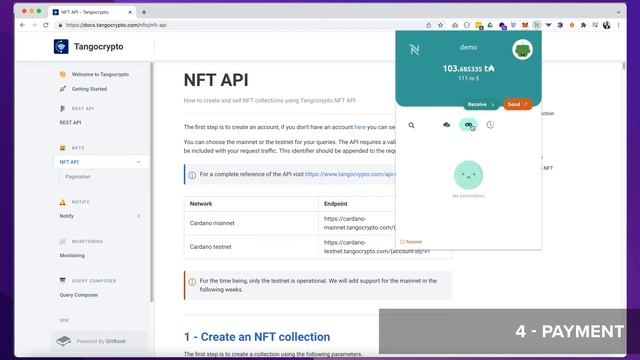Screen dimensions: 640x360
Task: Click '1 - Create an NFT collection' heading
Action: pyautogui.click(x=257, y=337)
